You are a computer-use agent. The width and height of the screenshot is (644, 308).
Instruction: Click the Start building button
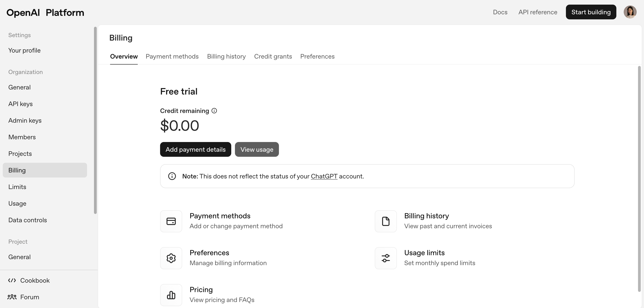point(591,12)
